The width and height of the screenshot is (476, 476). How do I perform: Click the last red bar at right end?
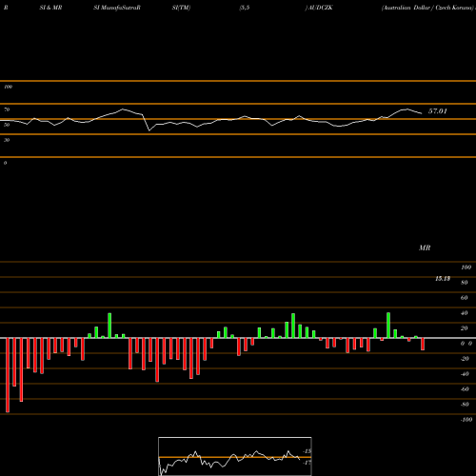(x=423, y=344)
